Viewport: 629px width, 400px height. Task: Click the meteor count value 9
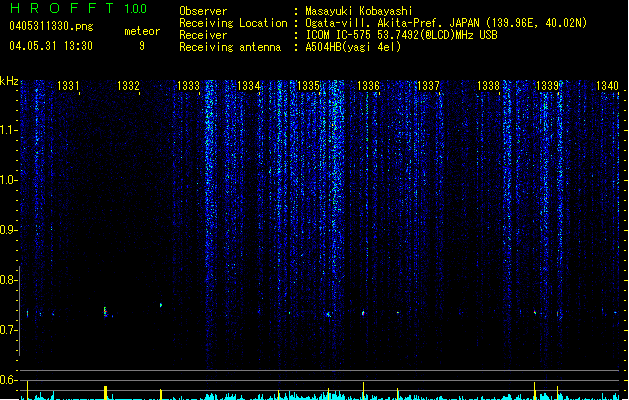click(x=142, y=46)
